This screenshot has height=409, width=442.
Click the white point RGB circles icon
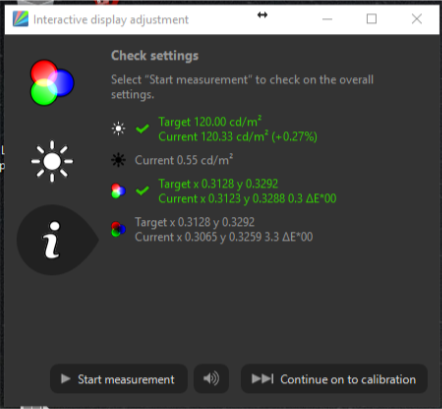(118, 191)
